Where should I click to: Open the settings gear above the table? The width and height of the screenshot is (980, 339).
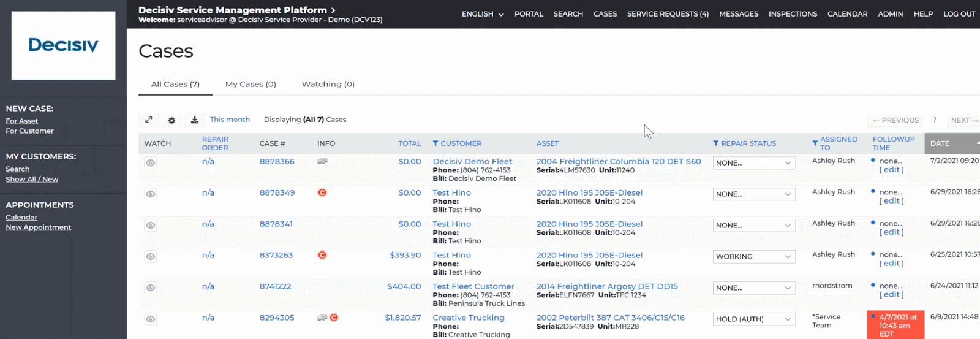[171, 120]
